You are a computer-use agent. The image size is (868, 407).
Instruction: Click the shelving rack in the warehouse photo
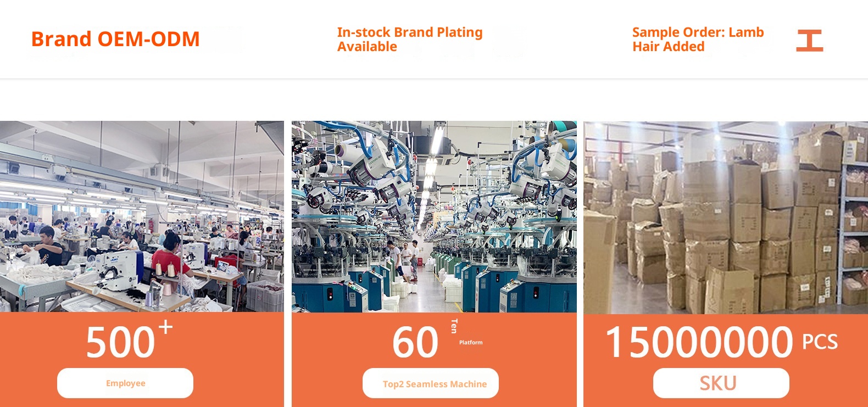pos(854,231)
